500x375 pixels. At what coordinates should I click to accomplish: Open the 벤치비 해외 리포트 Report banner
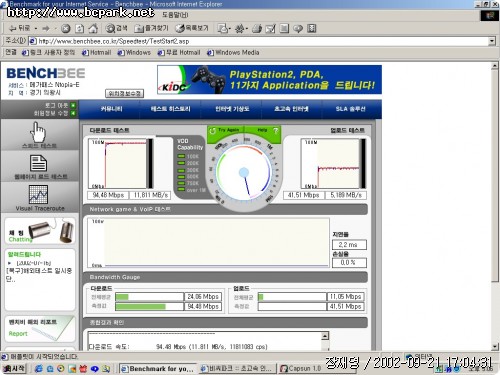40,328
